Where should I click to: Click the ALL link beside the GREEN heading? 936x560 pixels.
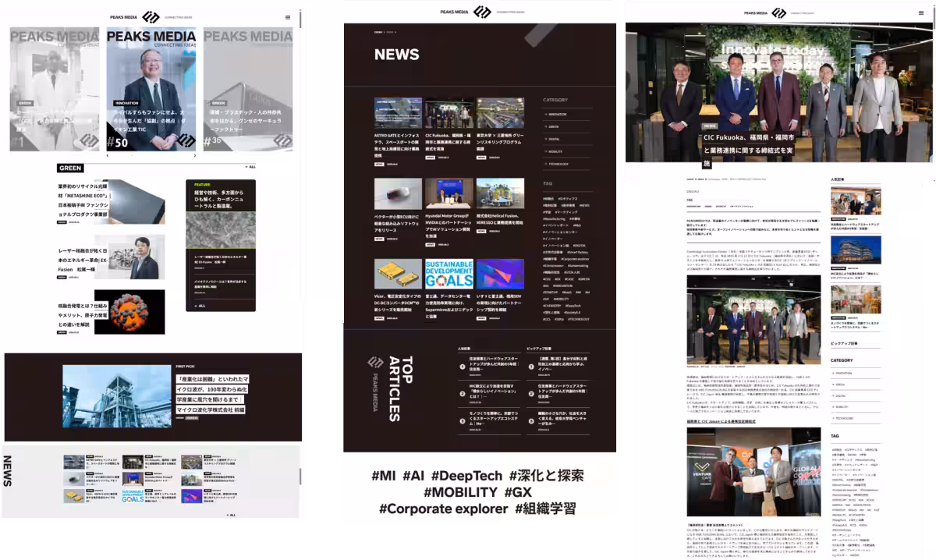pyautogui.click(x=250, y=167)
